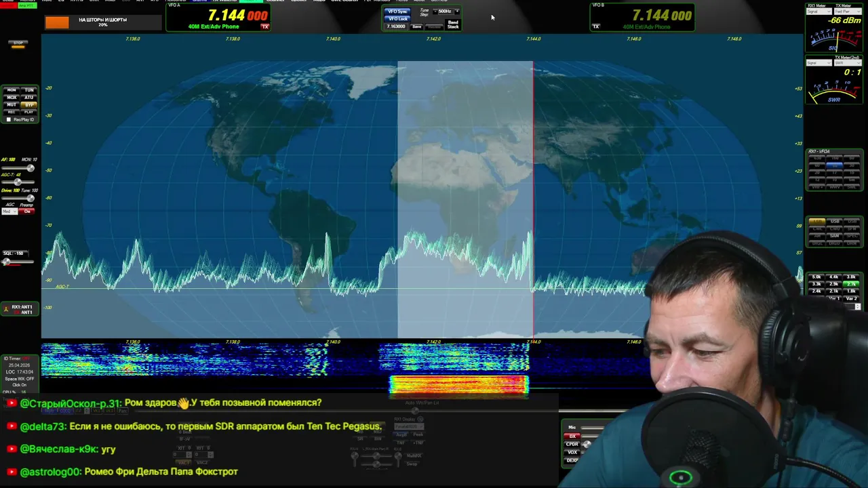The image size is (868, 488).
Task: Toggle the MOX transmit button
Action: [12, 98]
